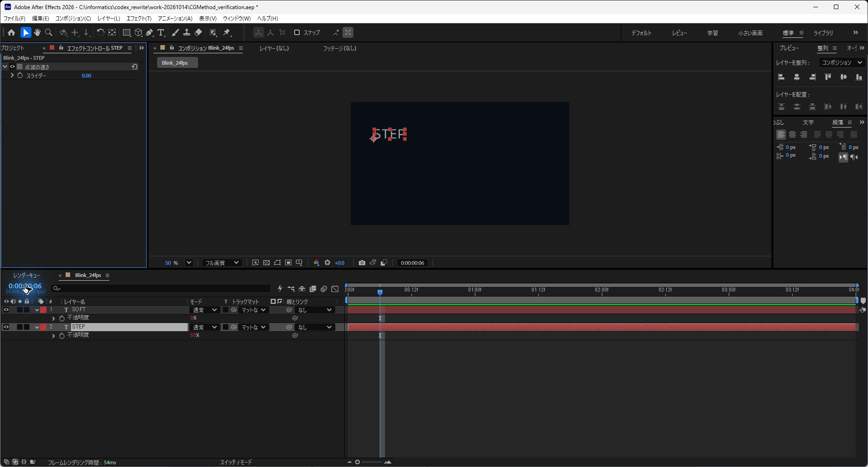Select the Type tool
This screenshot has width=868, height=467.
pos(161,33)
